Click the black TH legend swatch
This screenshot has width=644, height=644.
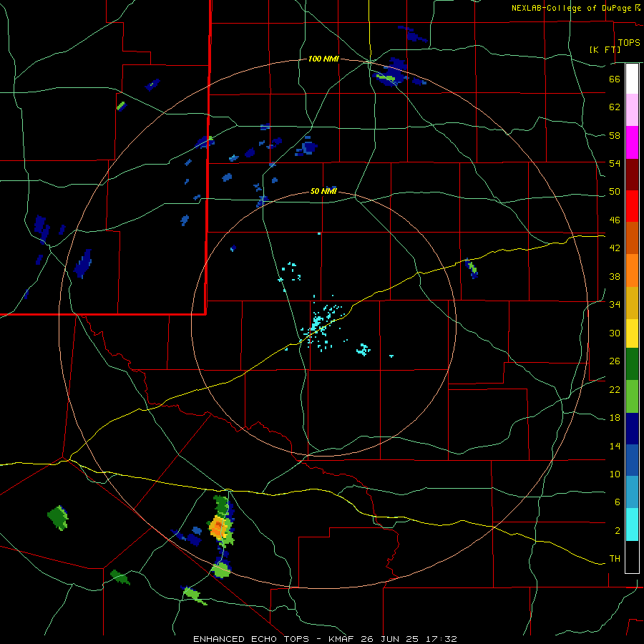(632, 557)
